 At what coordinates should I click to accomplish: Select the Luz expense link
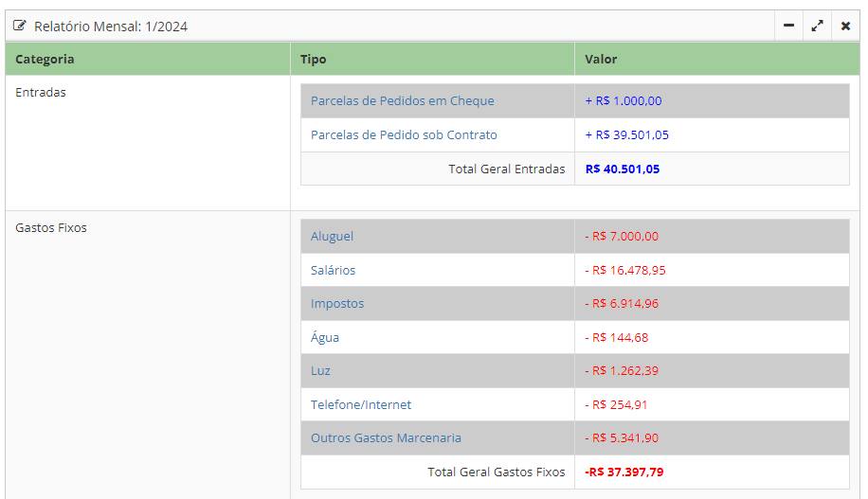coord(320,371)
